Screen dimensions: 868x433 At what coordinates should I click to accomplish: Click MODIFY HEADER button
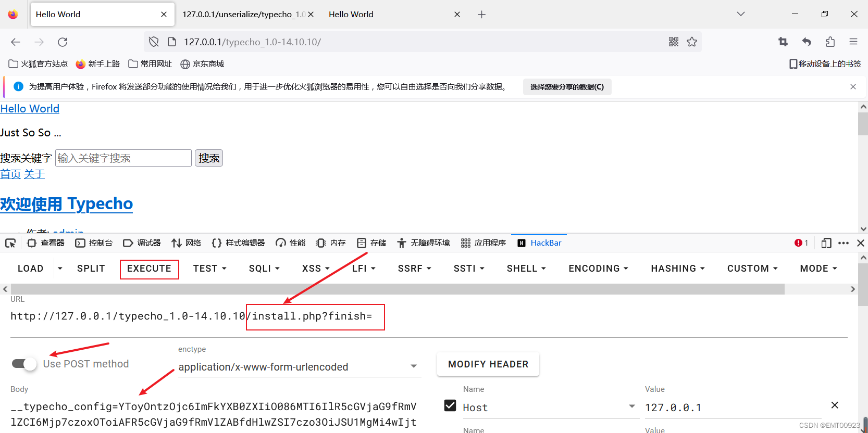[x=488, y=364]
